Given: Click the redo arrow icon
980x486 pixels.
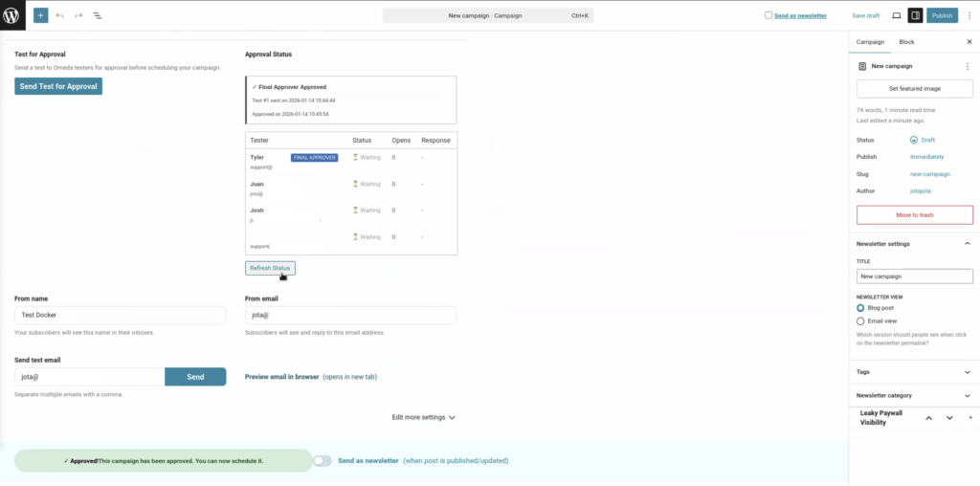Looking at the screenshot, I should tap(78, 15).
